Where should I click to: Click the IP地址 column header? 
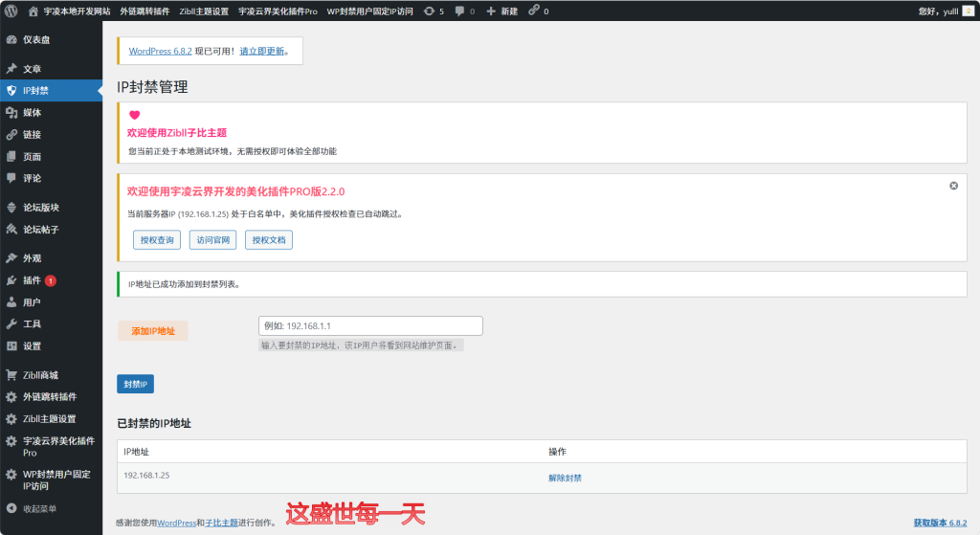[136, 451]
